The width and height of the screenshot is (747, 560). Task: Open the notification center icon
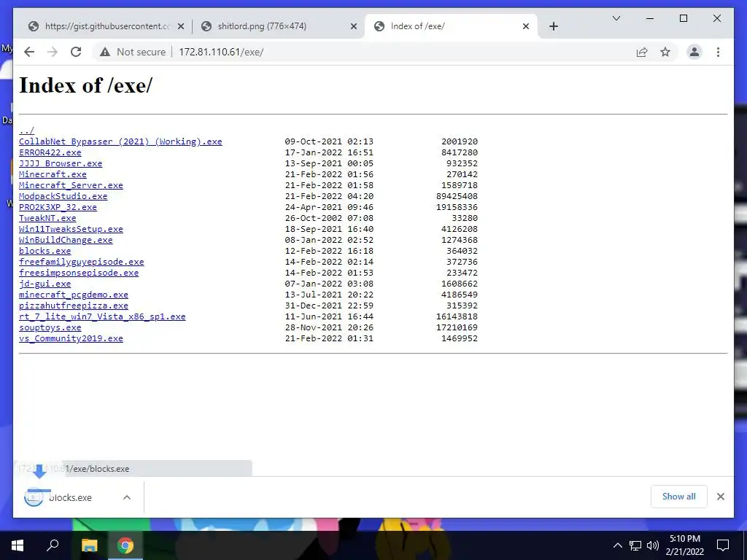(x=723, y=545)
